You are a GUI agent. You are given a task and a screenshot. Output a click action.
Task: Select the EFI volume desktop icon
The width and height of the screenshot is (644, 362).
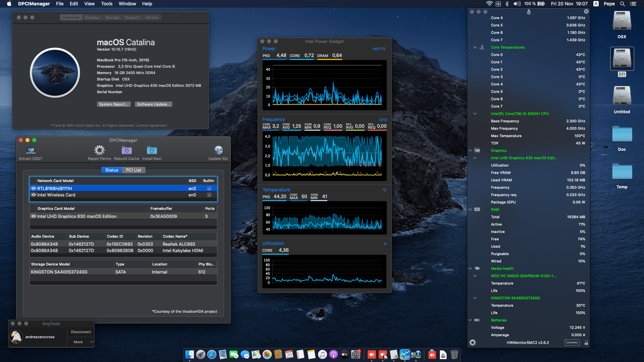pyautogui.click(x=622, y=59)
